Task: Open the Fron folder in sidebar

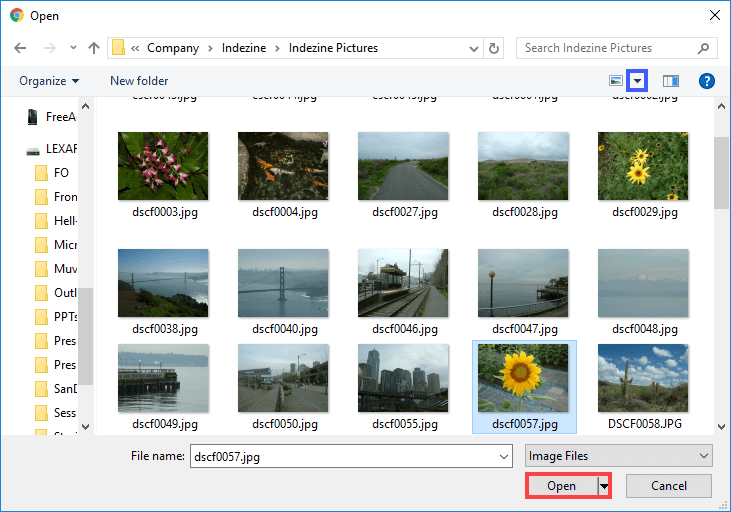Action: pyautogui.click(x=56, y=197)
